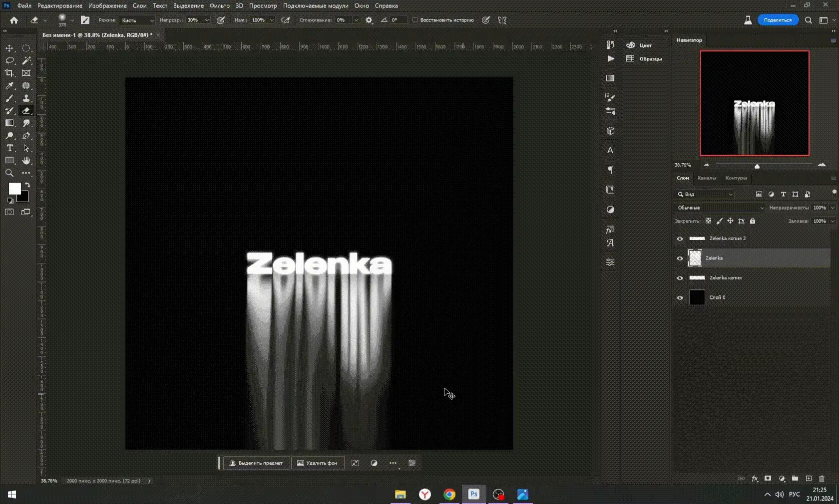Click the foreground color swatch

pos(14,189)
